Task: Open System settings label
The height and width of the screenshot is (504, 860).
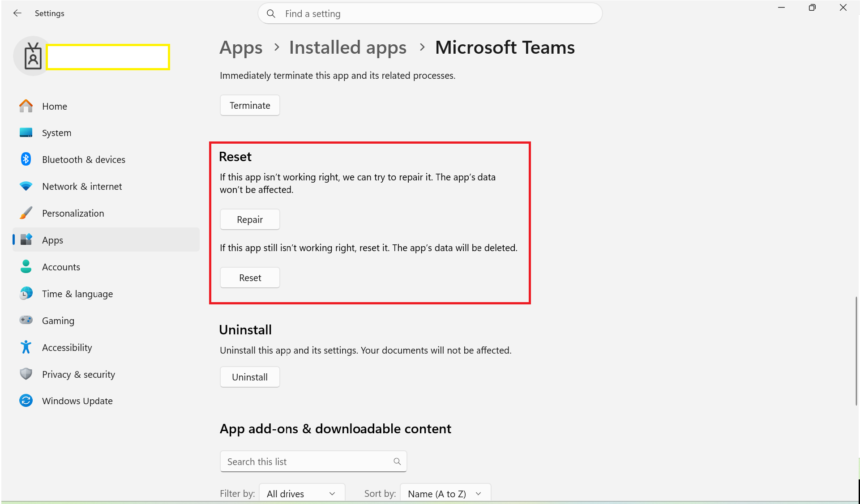Action: [x=56, y=133]
